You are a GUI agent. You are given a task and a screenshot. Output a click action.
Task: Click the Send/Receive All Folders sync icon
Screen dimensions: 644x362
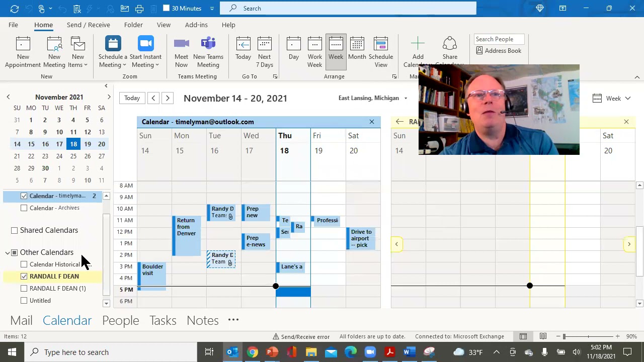click(x=14, y=9)
